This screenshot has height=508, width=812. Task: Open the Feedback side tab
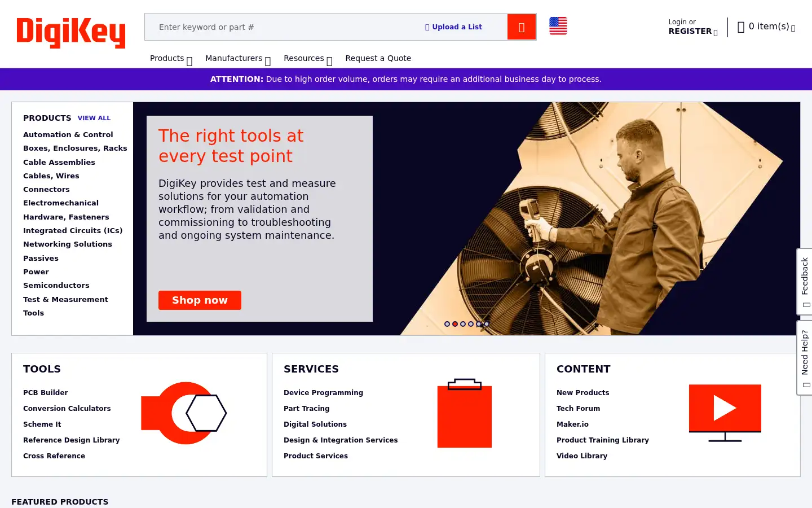[805, 281]
